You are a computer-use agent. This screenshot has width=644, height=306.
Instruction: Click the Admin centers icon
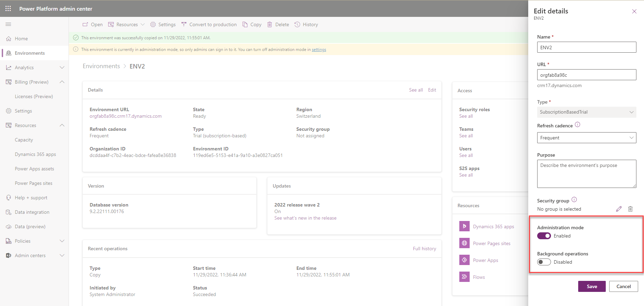[x=9, y=256]
